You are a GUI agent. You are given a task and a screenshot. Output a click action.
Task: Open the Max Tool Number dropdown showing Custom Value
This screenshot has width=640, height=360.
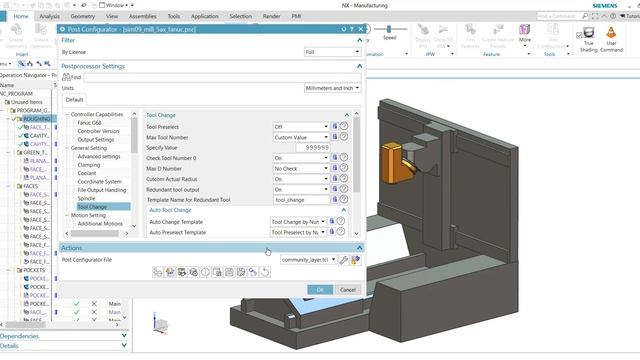(x=301, y=137)
